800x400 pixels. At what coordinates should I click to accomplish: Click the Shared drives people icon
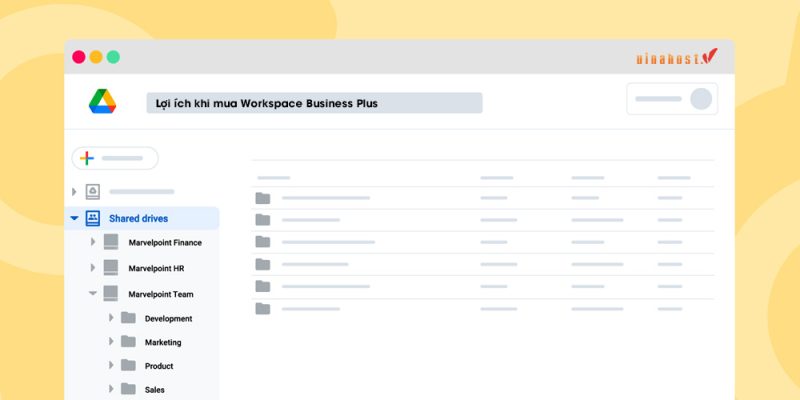[x=93, y=218]
